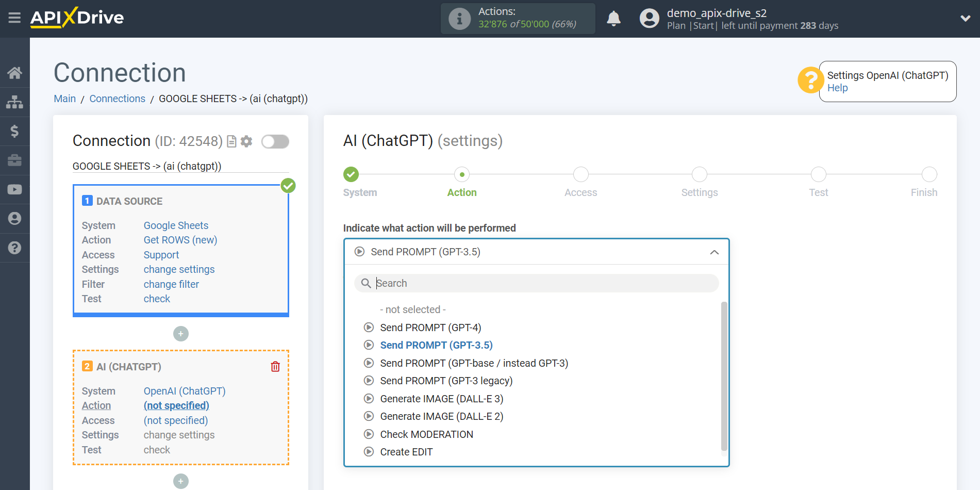This screenshot has width=980, height=490.
Task: Click data source check test link
Action: 157,299
